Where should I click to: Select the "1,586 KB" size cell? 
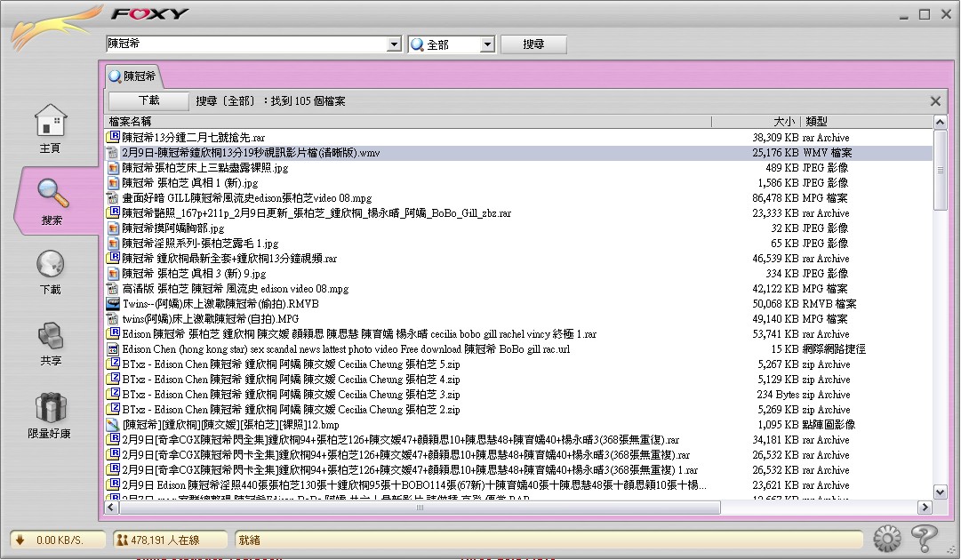pos(778,182)
